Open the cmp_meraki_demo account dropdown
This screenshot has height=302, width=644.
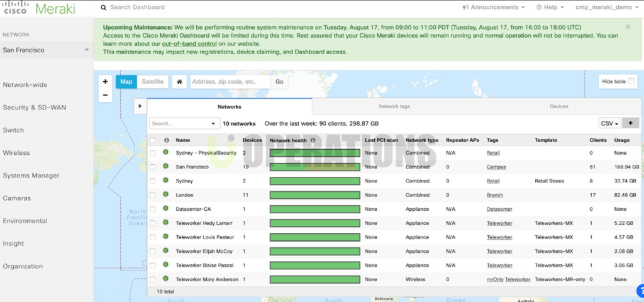coord(607,8)
